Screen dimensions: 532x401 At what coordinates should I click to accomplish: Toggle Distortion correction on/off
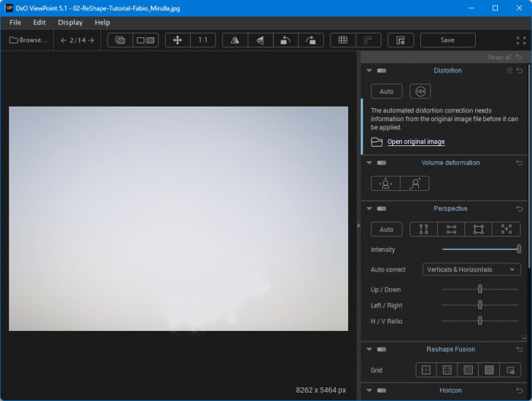382,71
